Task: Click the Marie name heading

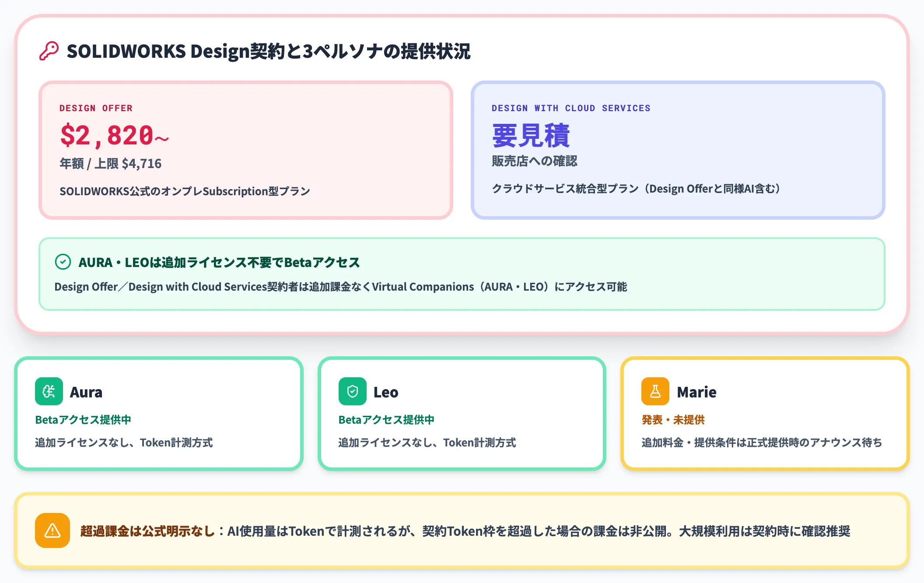Action: click(696, 392)
